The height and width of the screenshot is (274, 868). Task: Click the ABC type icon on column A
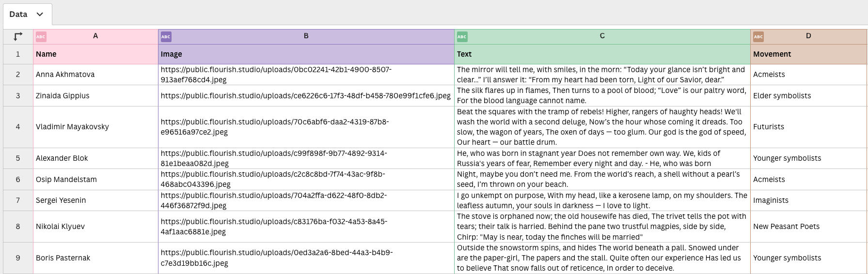tap(41, 37)
